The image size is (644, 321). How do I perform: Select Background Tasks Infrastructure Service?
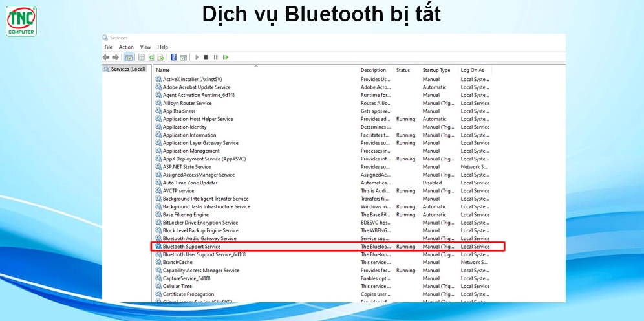(x=206, y=206)
